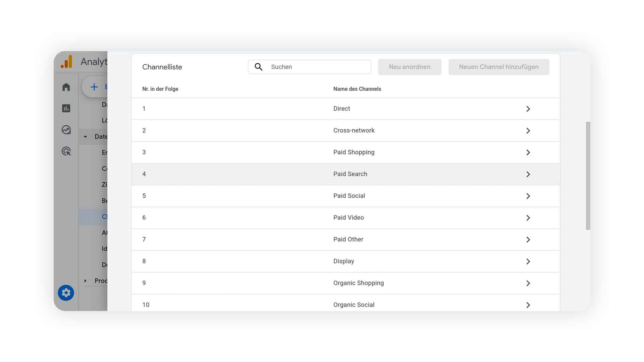
Task: Click the plus create icon
Action: [x=94, y=87]
